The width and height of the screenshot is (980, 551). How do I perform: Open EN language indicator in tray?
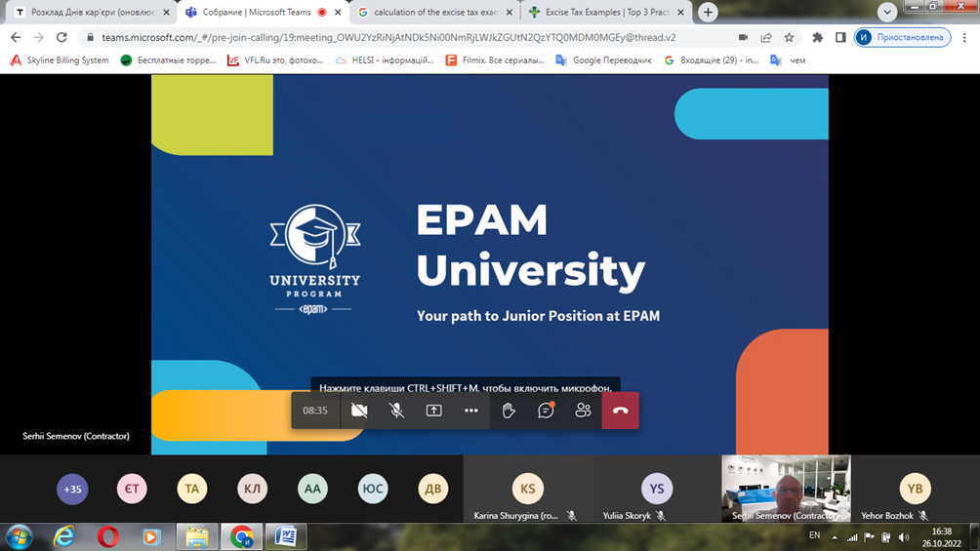point(814,535)
